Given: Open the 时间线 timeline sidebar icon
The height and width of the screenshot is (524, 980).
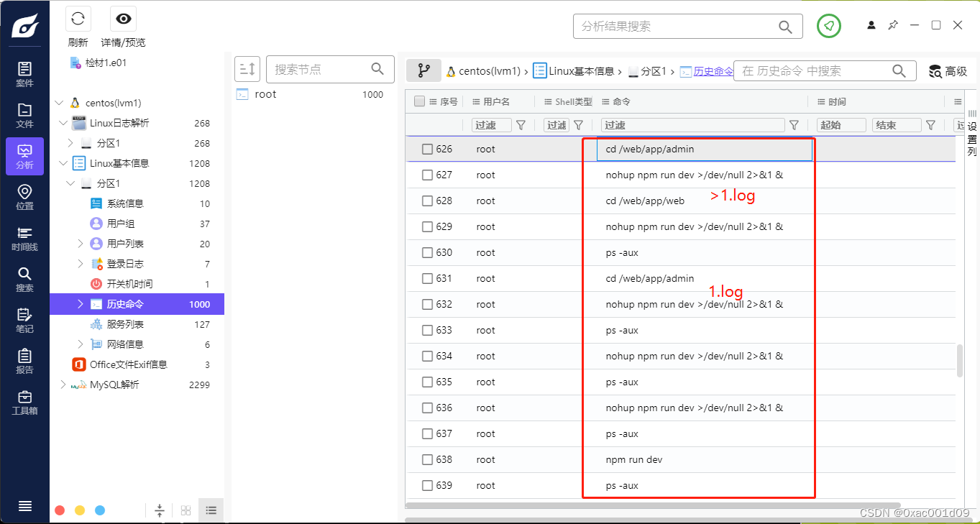Looking at the screenshot, I should coord(24,239).
